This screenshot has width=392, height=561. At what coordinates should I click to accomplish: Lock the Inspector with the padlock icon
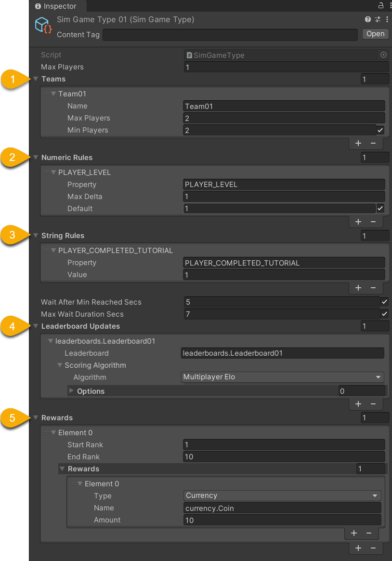tap(380, 6)
